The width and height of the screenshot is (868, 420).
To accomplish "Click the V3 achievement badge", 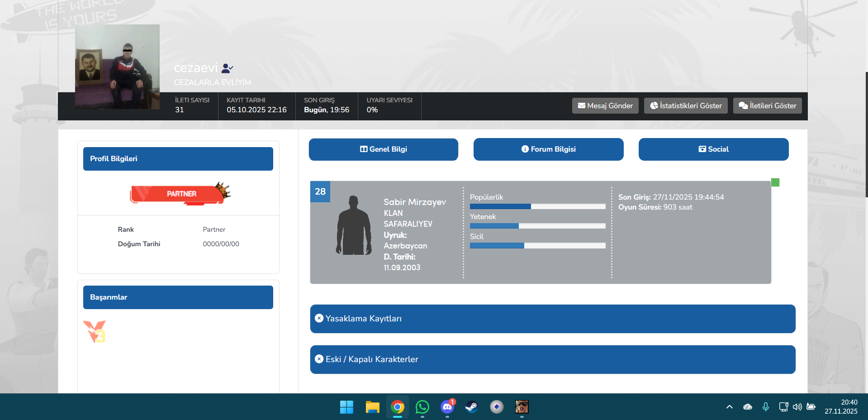I will point(95,332).
